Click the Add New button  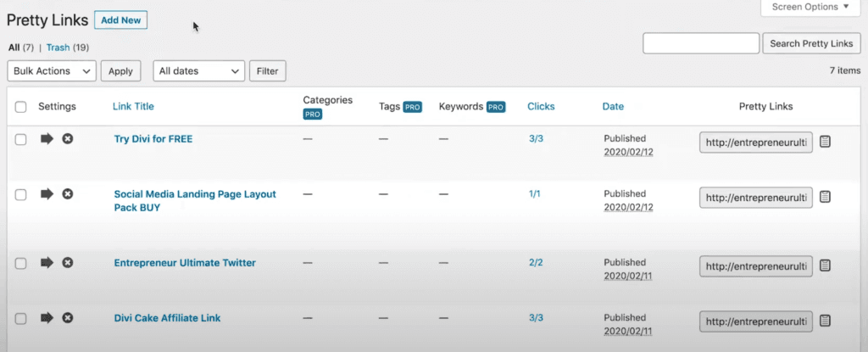[x=120, y=20]
